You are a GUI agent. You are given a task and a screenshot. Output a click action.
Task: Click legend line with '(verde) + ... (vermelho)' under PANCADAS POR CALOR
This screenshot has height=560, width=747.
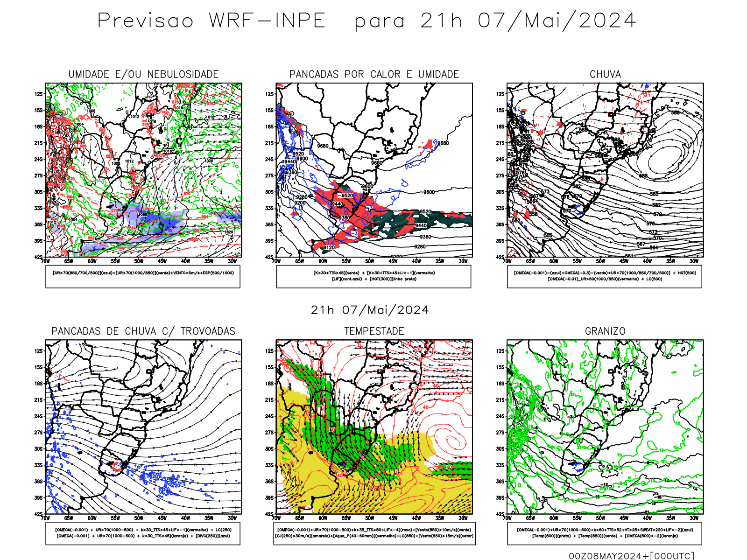(x=374, y=273)
